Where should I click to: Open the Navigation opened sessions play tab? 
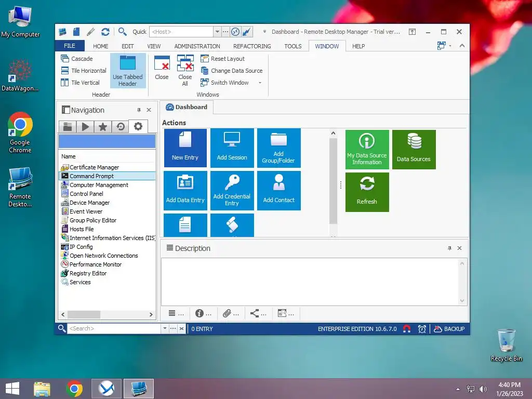(x=85, y=127)
